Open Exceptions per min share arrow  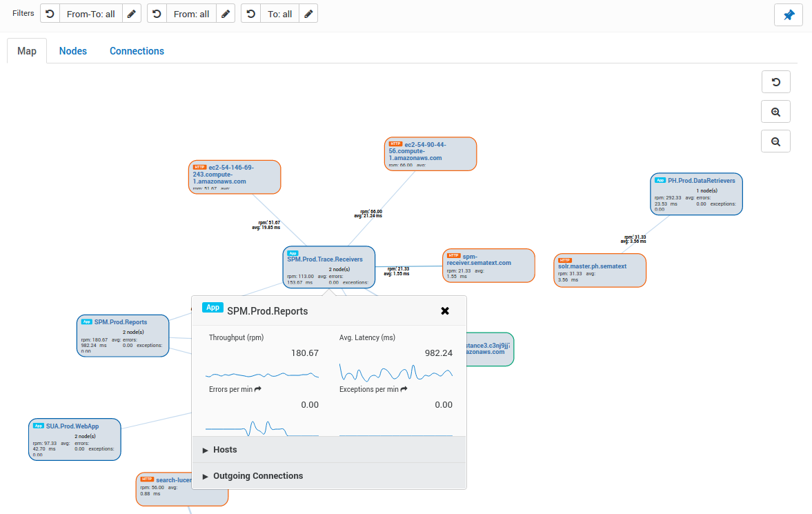coord(404,389)
